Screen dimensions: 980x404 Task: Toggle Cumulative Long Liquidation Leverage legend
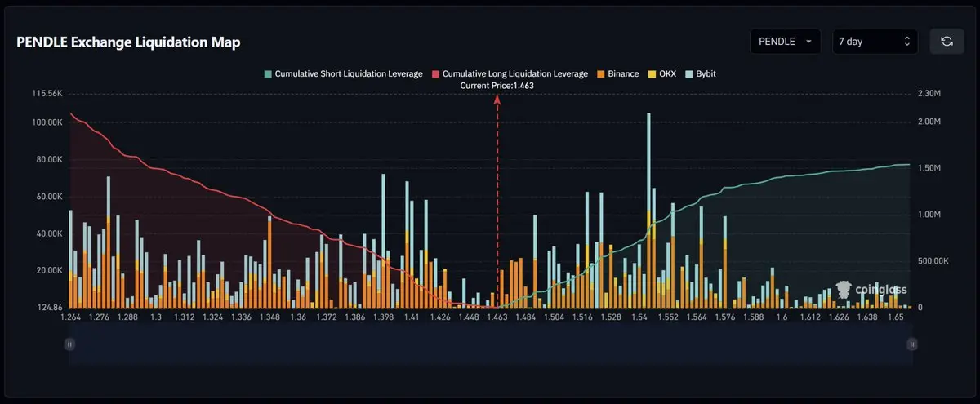click(x=510, y=73)
